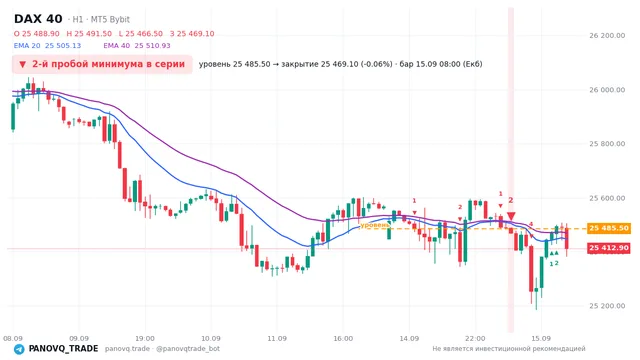Click the 22:00 time axis label

[475, 338]
